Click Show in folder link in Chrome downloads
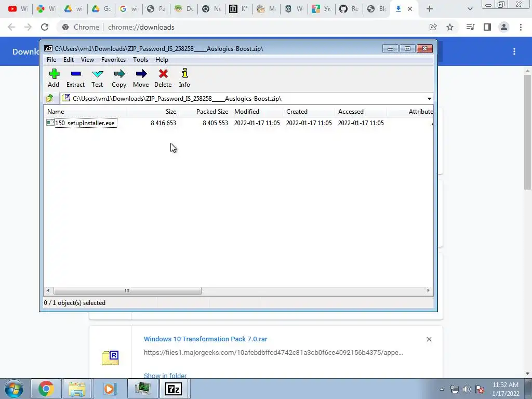Screen dimensions: 532x399 [165, 376]
